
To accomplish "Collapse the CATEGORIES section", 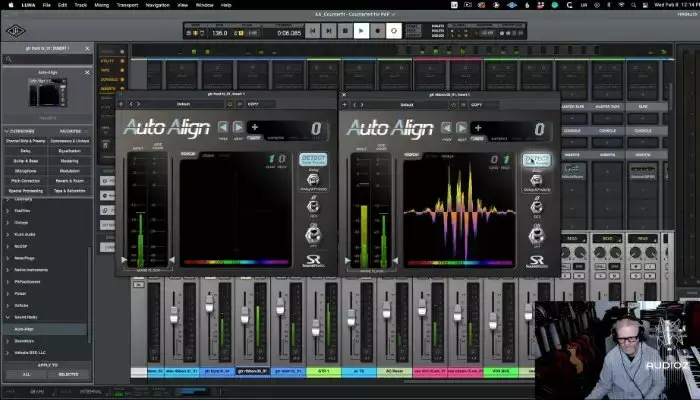I will click(x=6, y=131).
